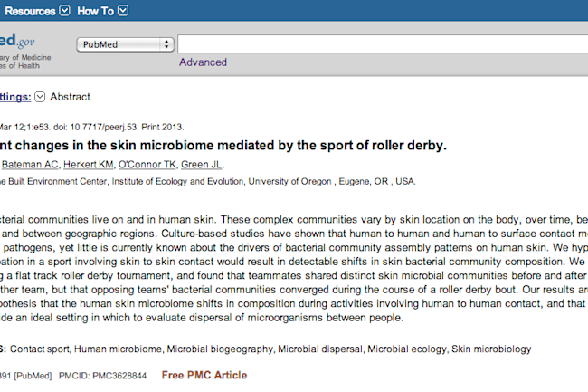Click the doi 10.7717/peerj.53 citation text
Viewport: 588px width, 392px height.
96,127
